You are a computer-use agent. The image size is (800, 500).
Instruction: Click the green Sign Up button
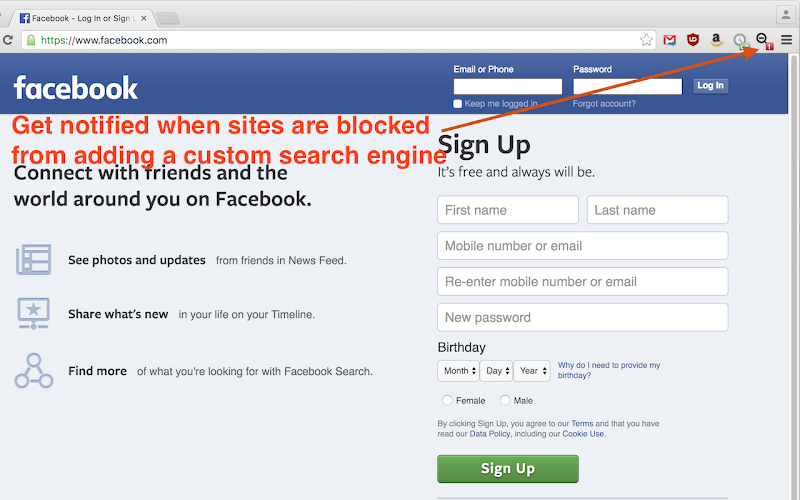tap(508, 468)
